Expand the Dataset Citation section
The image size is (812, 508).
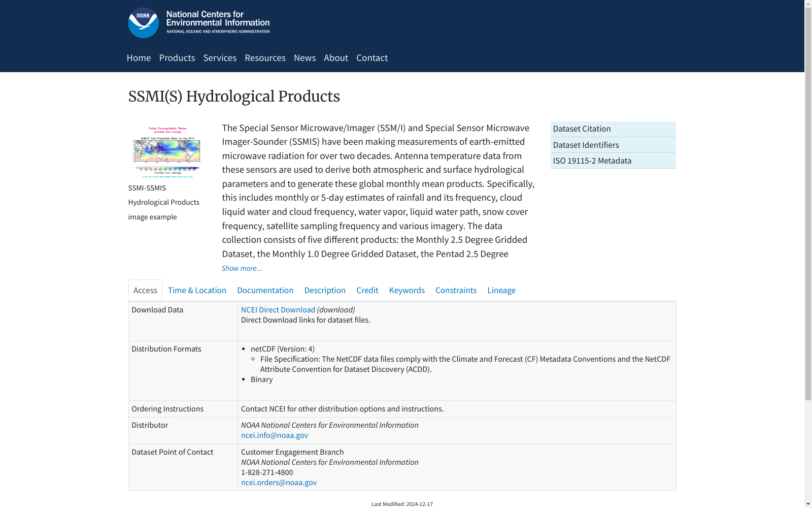tap(613, 129)
